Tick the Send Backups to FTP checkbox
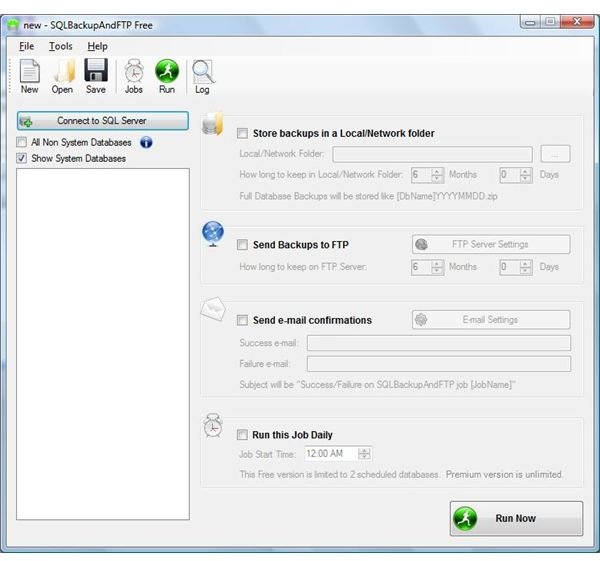This screenshot has width=600, height=561. pyautogui.click(x=242, y=245)
